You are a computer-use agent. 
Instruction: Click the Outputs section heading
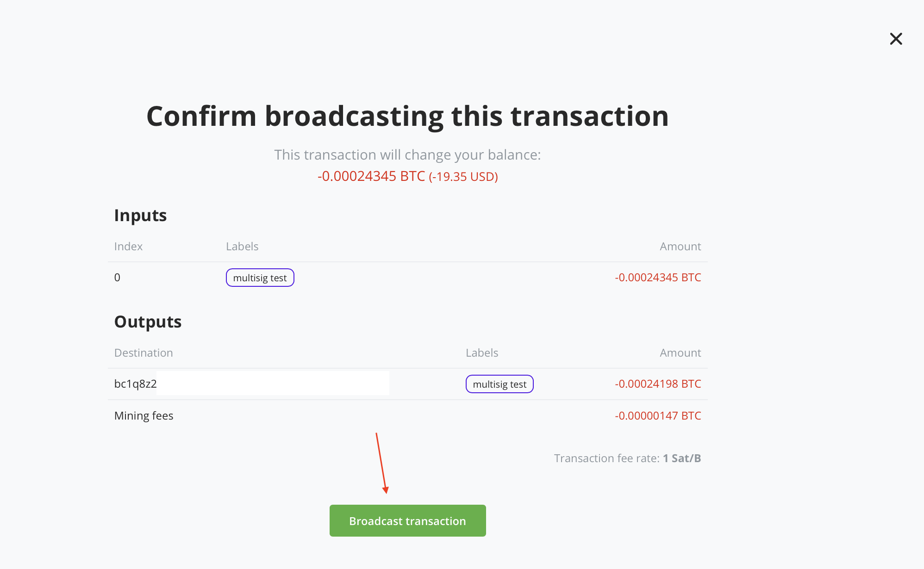click(x=148, y=322)
